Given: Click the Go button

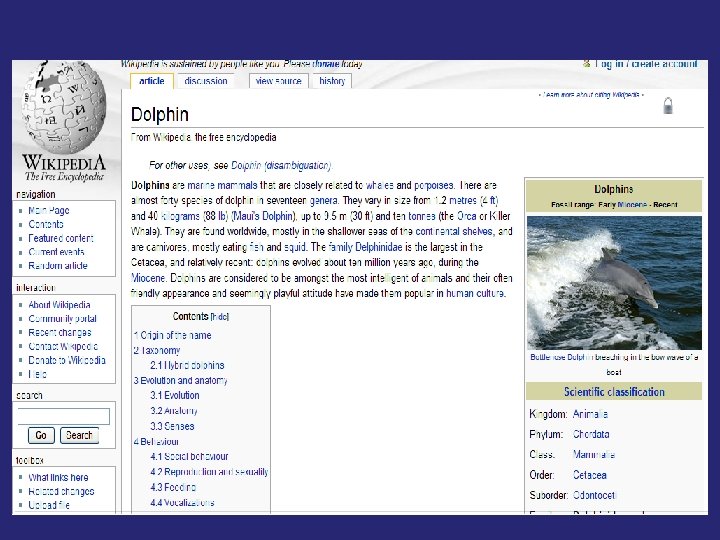Looking at the screenshot, I should (41, 435).
